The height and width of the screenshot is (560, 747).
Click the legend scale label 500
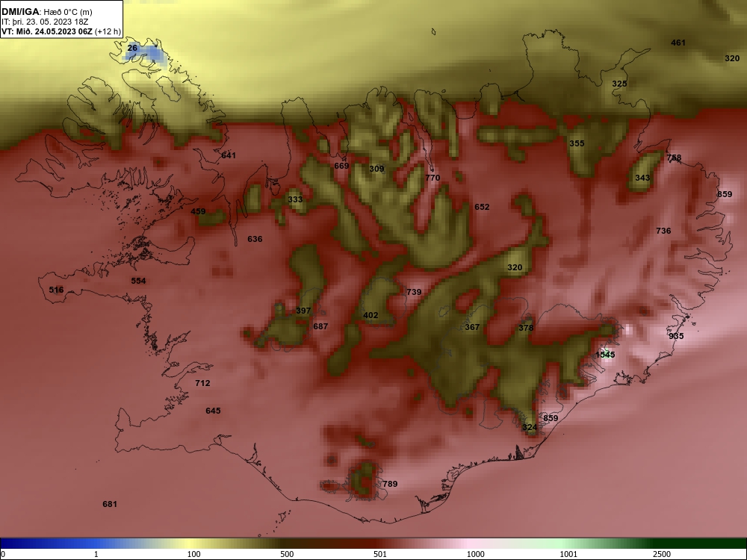coord(287,554)
